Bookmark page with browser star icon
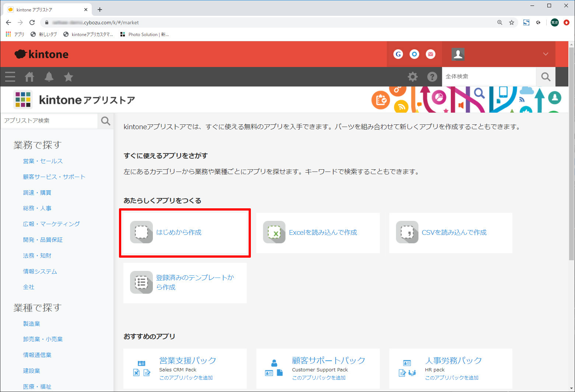This screenshot has height=392, width=575. pos(512,22)
